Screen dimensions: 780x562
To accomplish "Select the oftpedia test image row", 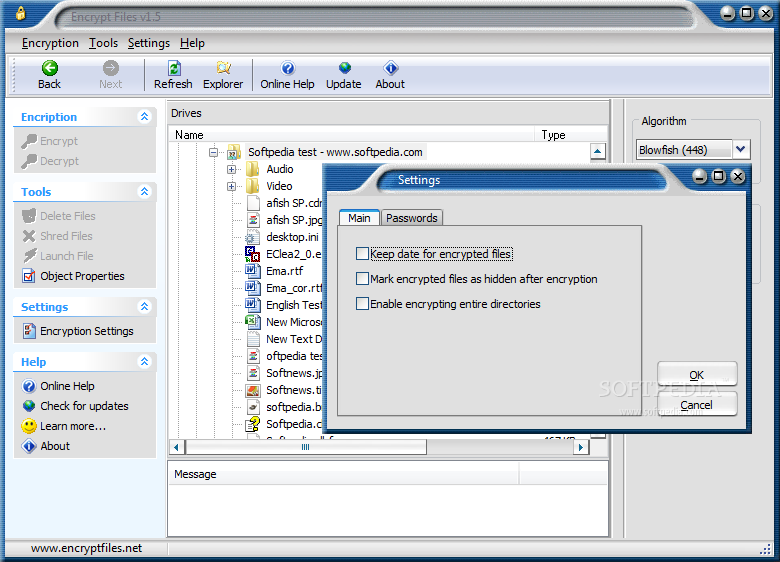I will pos(284,356).
